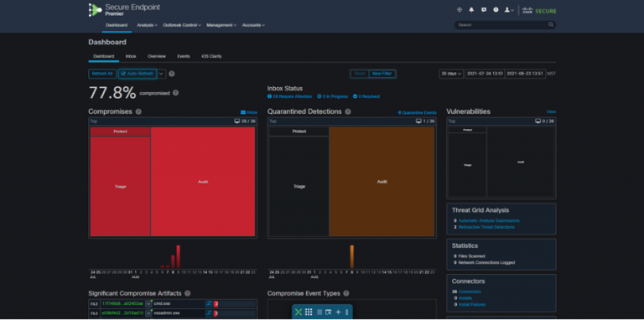Select the red Audit block in Compromises heatmap
This screenshot has height=320, width=644.
point(203,182)
